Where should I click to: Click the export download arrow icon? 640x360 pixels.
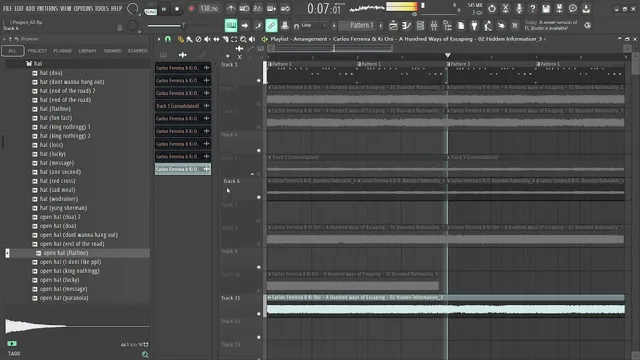[586, 9]
